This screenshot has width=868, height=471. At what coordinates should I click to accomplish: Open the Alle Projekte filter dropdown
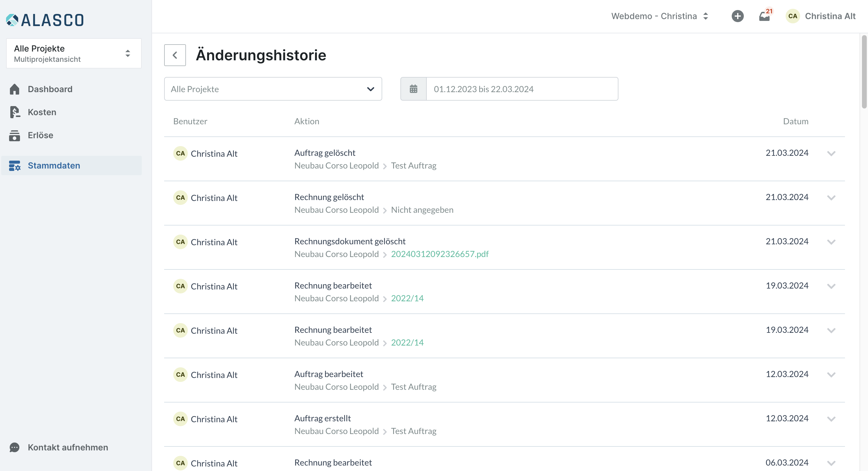[x=273, y=89]
